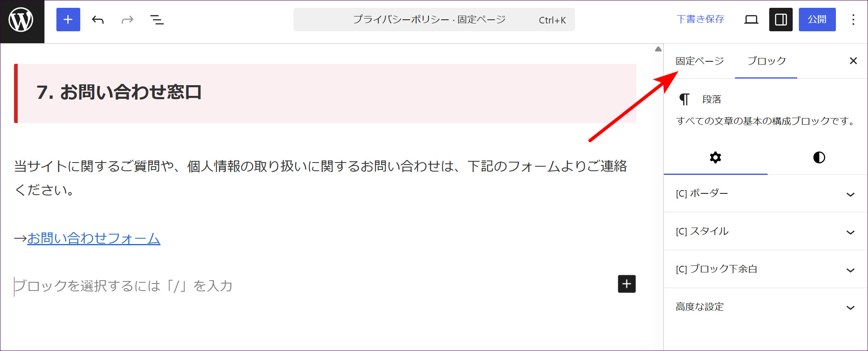Toggle the settings sidebar panel
868x351 pixels.
[781, 19]
